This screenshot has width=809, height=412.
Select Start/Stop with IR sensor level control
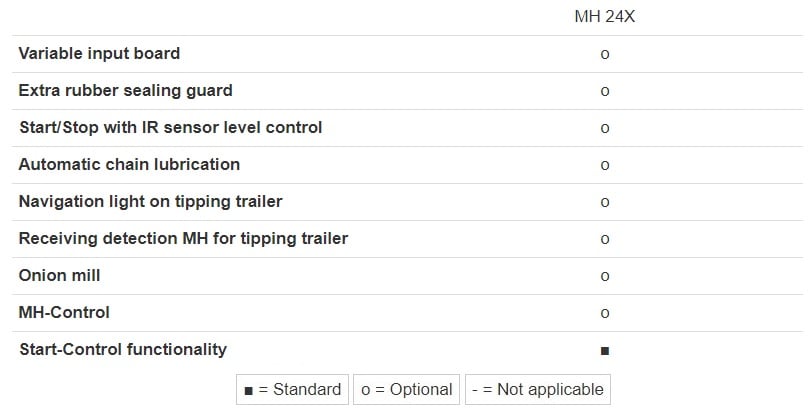171,127
